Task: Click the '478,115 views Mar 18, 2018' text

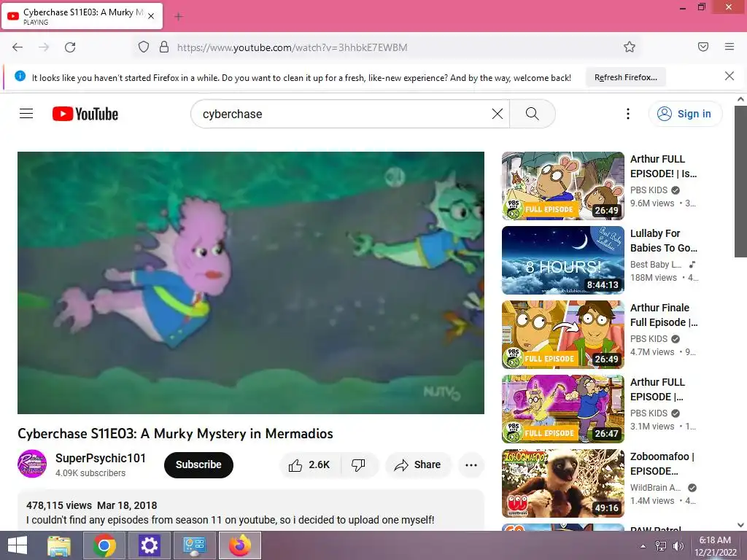Action: 91,505
